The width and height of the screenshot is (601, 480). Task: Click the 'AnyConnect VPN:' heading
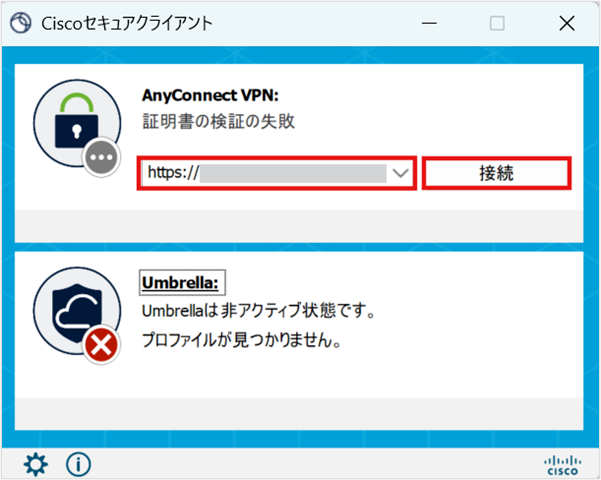coord(210,95)
